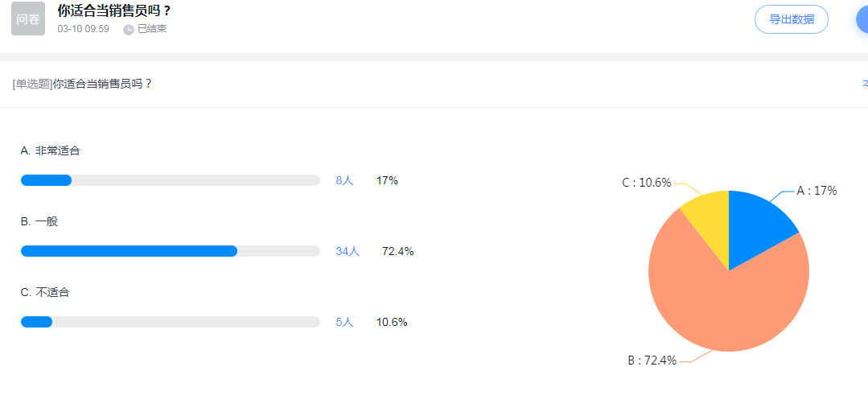Click the 'A : 17%' pie chart label

tap(817, 191)
